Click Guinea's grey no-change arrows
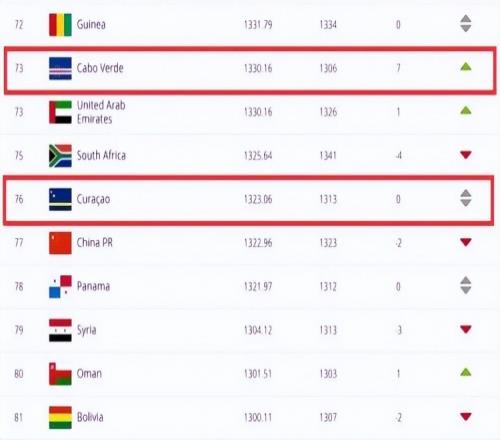 (466, 23)
